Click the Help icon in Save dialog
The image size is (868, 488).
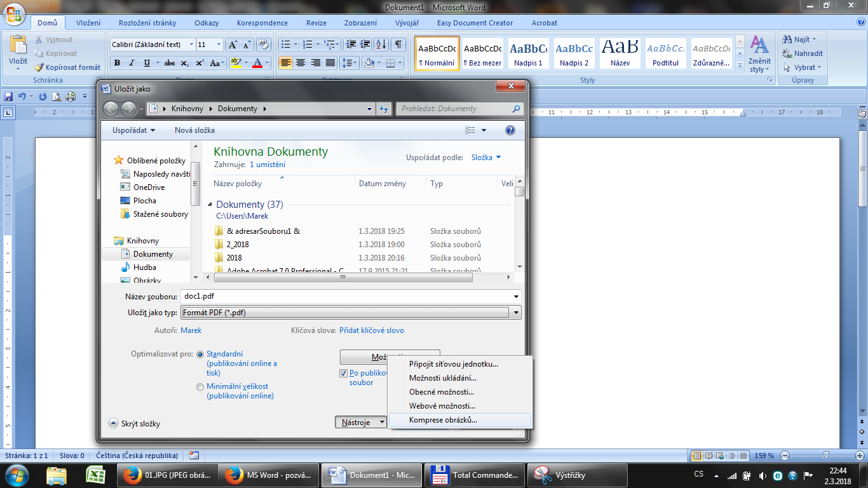tap(510, 130)
